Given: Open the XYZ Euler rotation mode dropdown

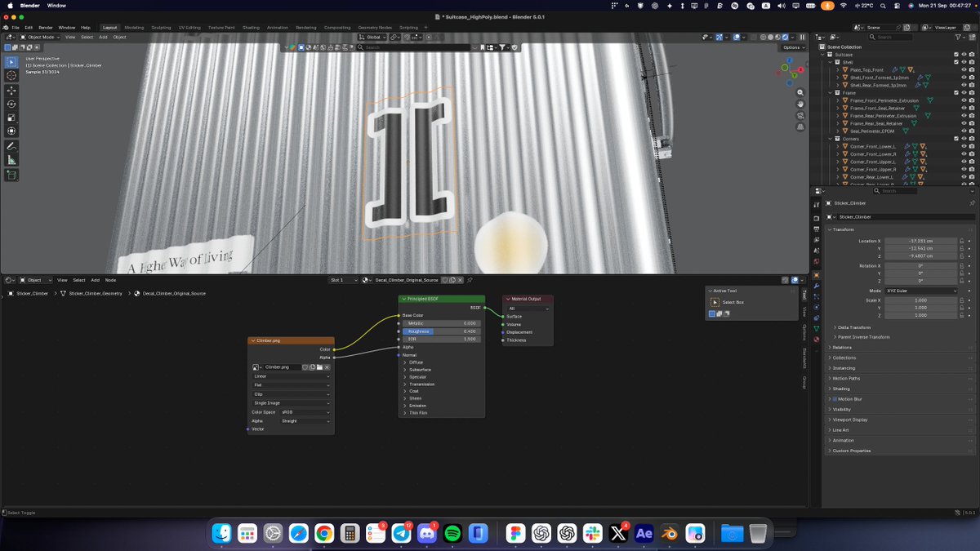Looking at the screenshot, I should click(920, 291).
